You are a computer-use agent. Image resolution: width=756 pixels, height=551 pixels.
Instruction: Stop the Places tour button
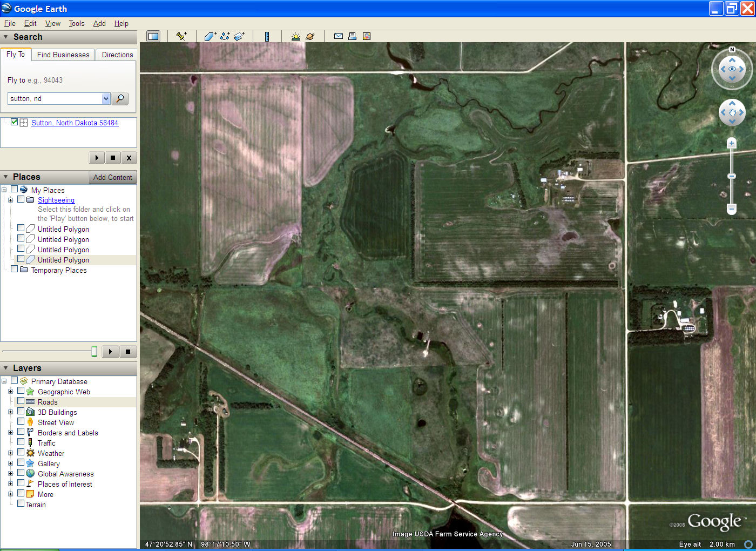pos(128,352)
